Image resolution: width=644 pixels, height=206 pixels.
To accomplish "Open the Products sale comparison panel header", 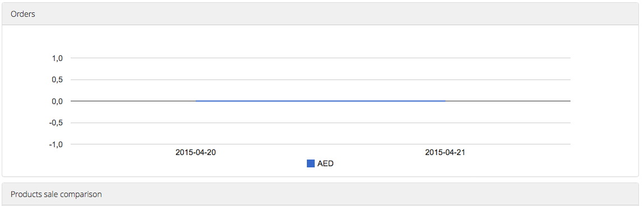I will click(56, 194).
